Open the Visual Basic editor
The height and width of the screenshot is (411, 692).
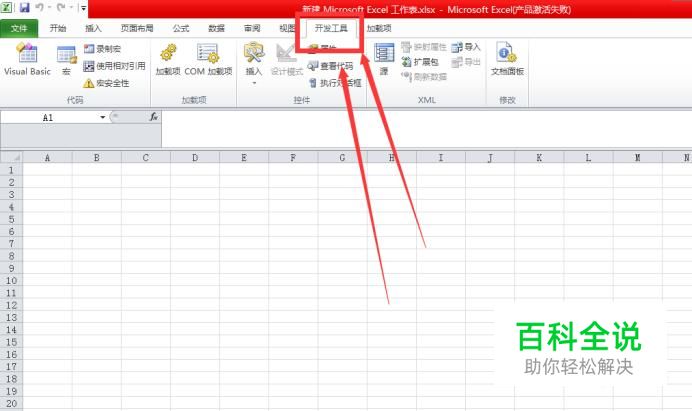pos(27,59)
